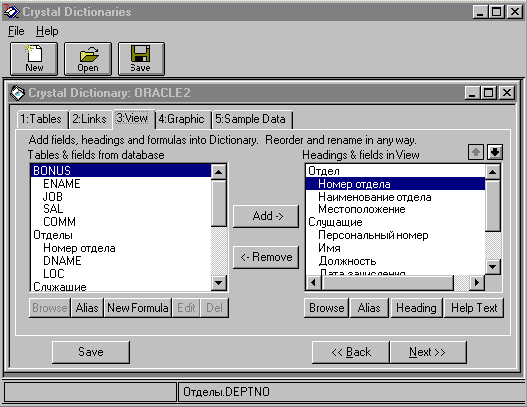
Task: Click View list horizontal scroll left arrow
Action: (x=314, y=283)
